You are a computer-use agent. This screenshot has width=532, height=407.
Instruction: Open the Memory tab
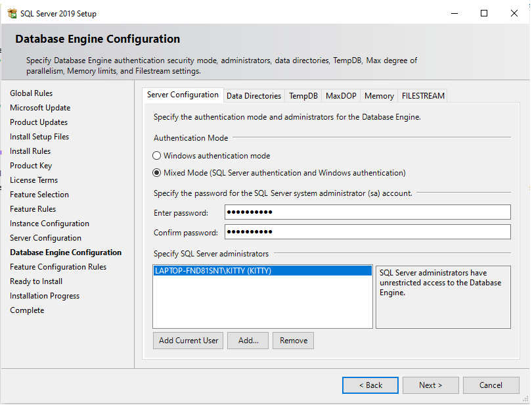coord(379,96)
